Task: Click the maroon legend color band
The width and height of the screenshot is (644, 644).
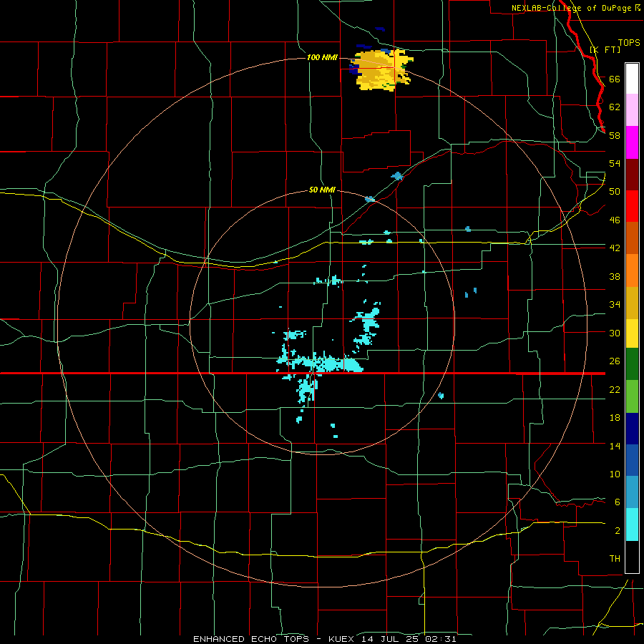Action: [x=632, y=175]
